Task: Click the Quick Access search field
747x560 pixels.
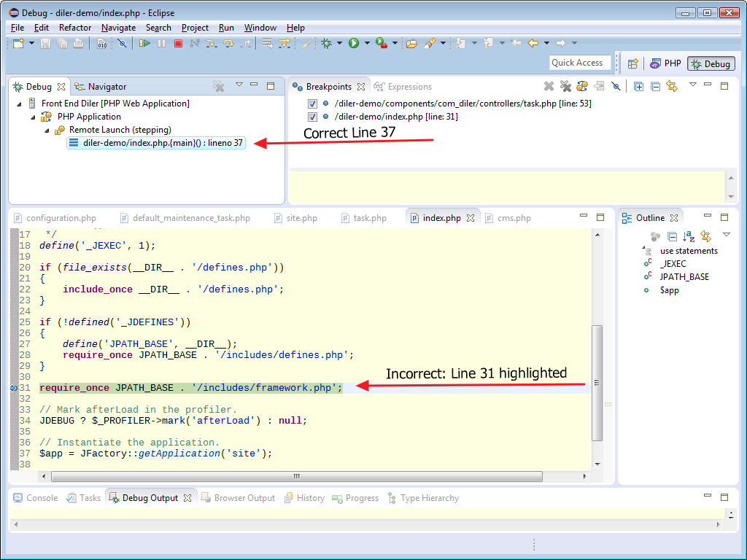Action: click(x=580, y=63)
